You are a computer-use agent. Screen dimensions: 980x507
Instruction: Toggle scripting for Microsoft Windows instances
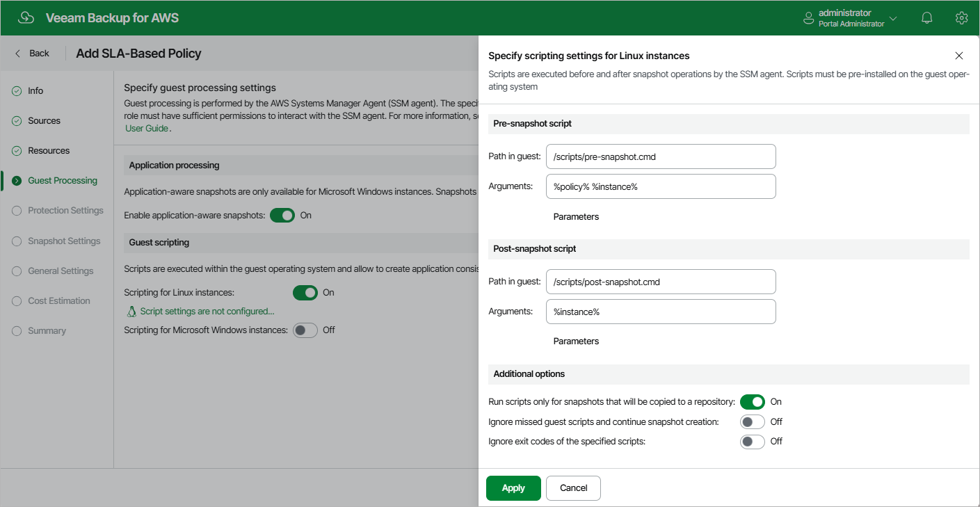pyautogui.click(x=305, y=330)
